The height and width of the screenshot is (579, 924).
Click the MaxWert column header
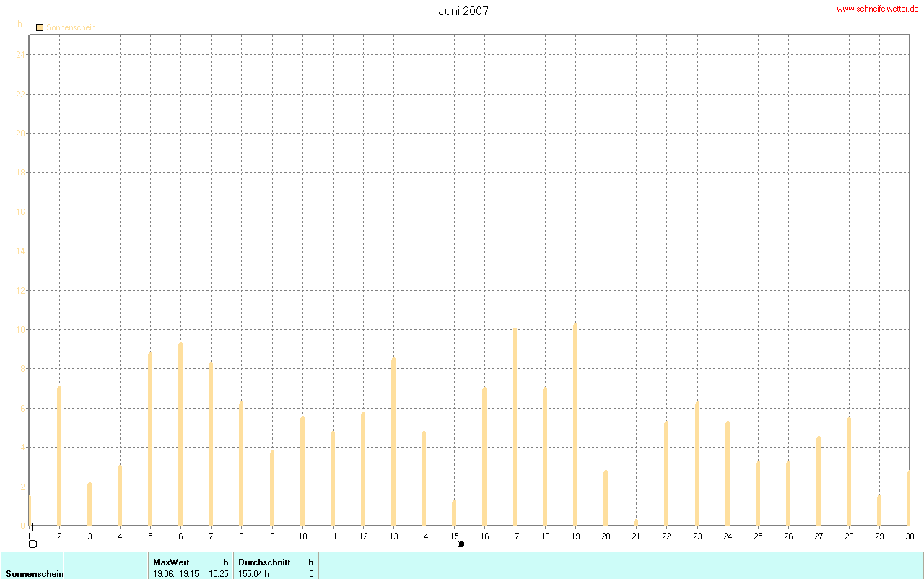(171, 562)
